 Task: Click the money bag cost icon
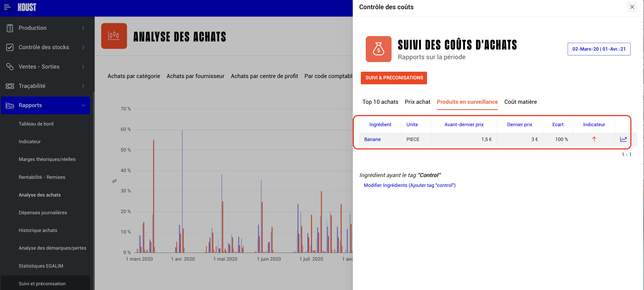coord(379,49)
